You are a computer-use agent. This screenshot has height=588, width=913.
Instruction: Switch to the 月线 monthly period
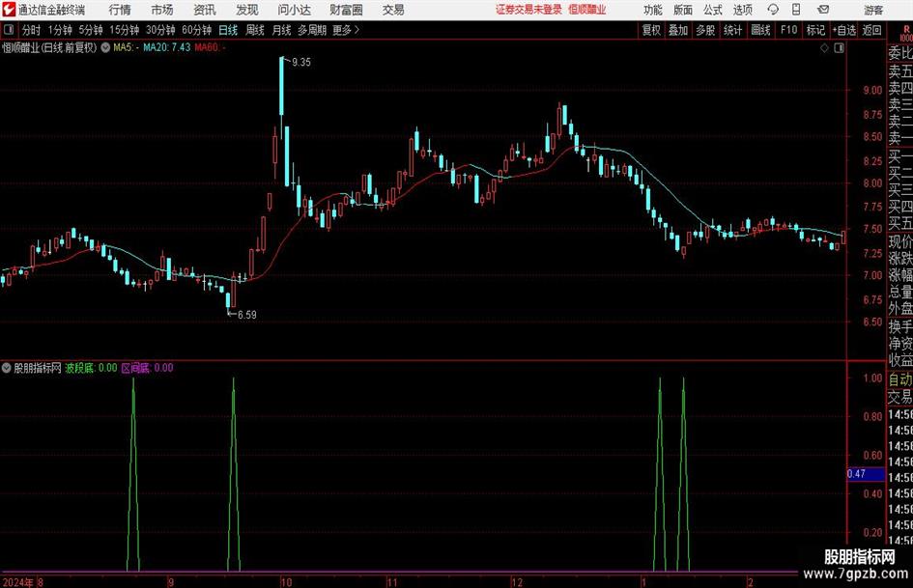[x=281, y=30]
